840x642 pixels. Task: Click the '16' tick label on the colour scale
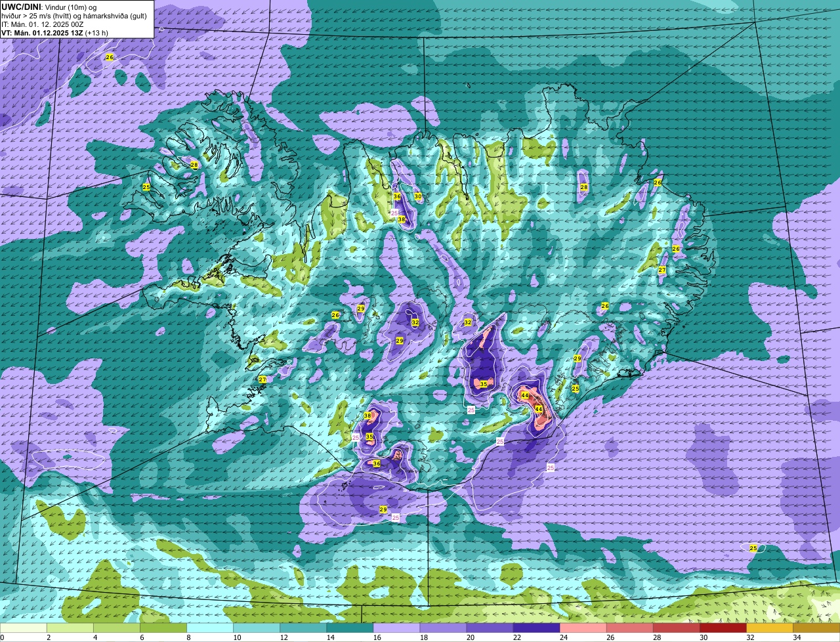[377, 637]
